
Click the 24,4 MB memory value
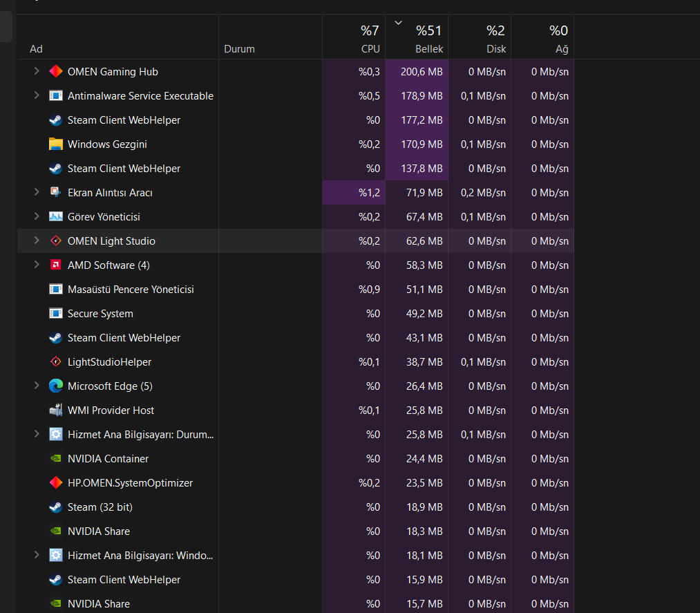[424, 458]
